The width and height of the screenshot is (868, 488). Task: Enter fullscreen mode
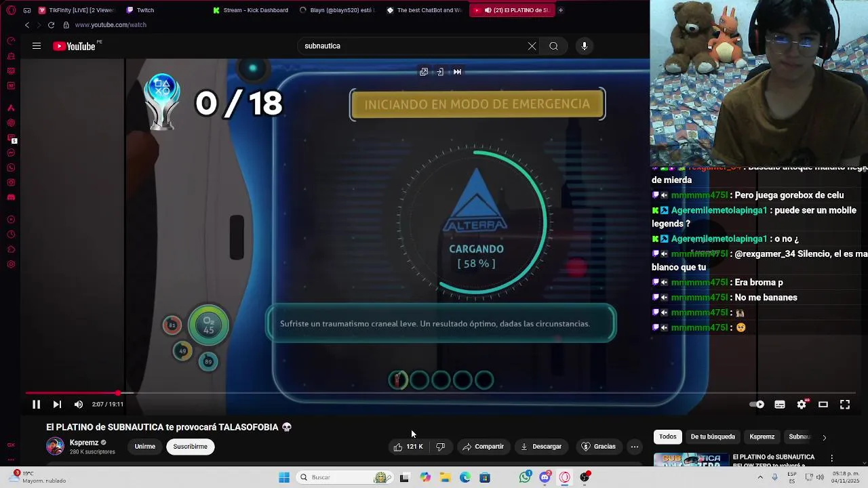coord(845,405)
